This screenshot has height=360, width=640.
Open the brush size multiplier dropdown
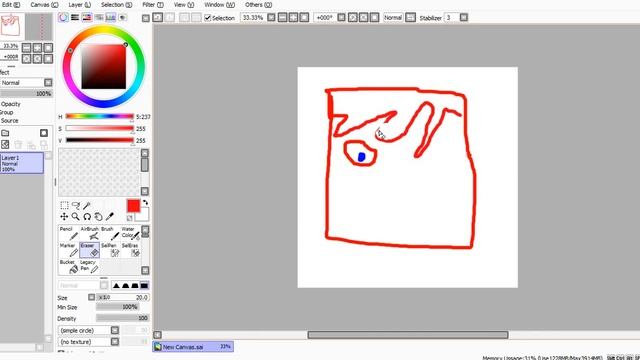click(x=91, y=297)
